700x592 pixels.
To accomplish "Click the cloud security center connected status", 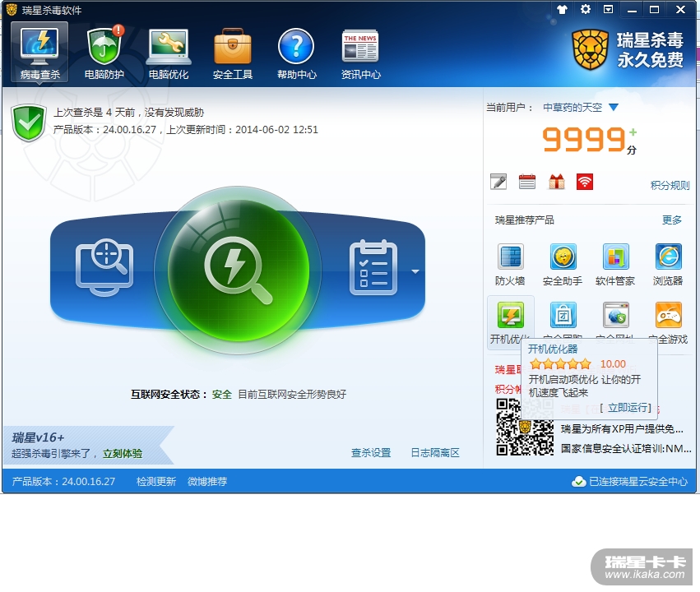I will pos(629,481).
